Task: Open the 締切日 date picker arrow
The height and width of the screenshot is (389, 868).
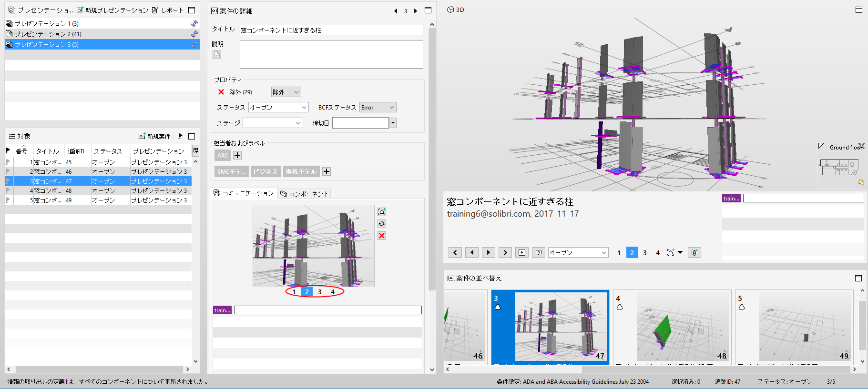Action: click(393, 123)
